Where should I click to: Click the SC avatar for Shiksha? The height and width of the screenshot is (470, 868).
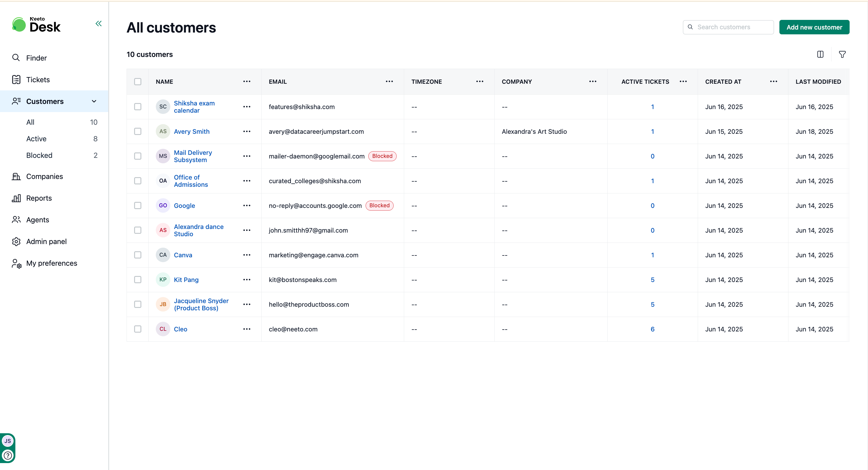click(163, 107)
